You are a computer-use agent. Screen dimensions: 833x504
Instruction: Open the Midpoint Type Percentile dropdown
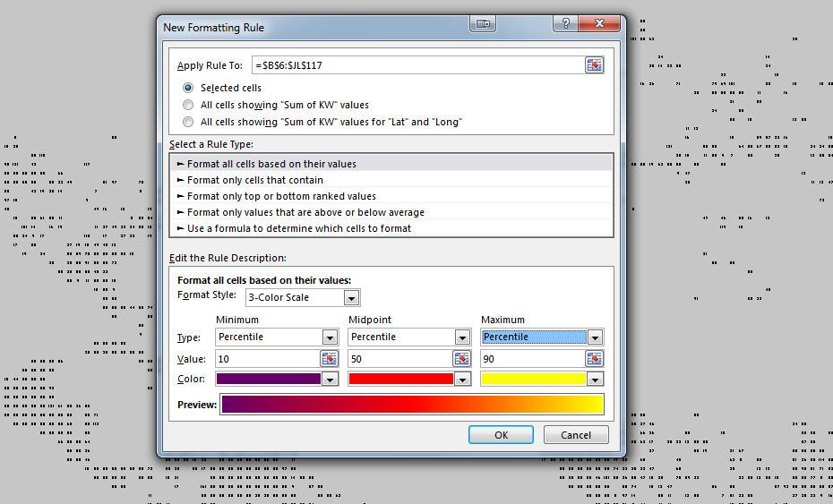(462, 337)
